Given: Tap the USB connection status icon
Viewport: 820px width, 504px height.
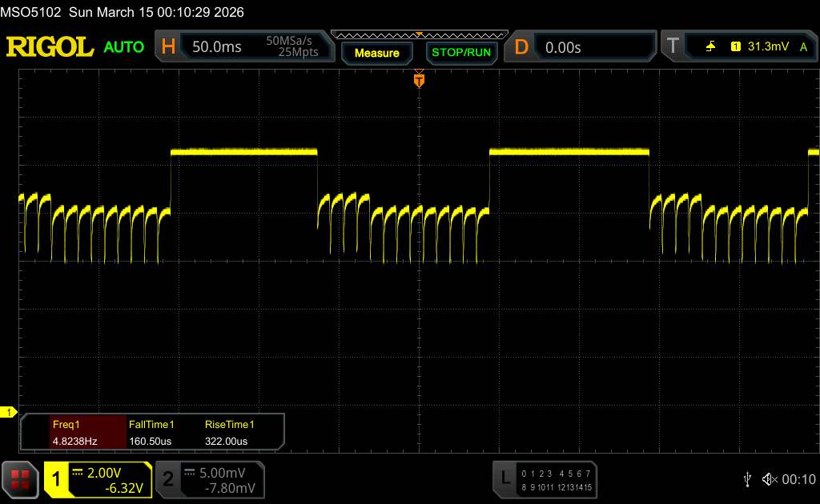Looking at the screenshot, I should (x=747, y=478).
